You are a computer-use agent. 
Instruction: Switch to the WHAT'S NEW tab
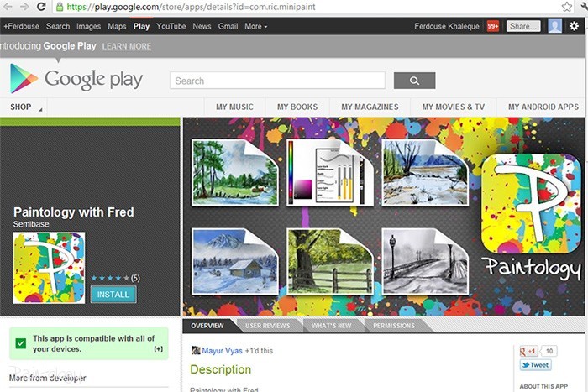332,326
